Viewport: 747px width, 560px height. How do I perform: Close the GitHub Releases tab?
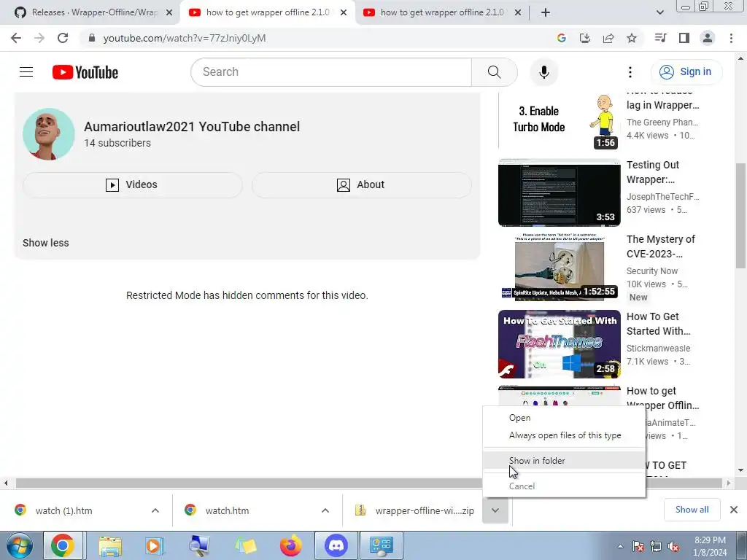click(x=169, y=13)
